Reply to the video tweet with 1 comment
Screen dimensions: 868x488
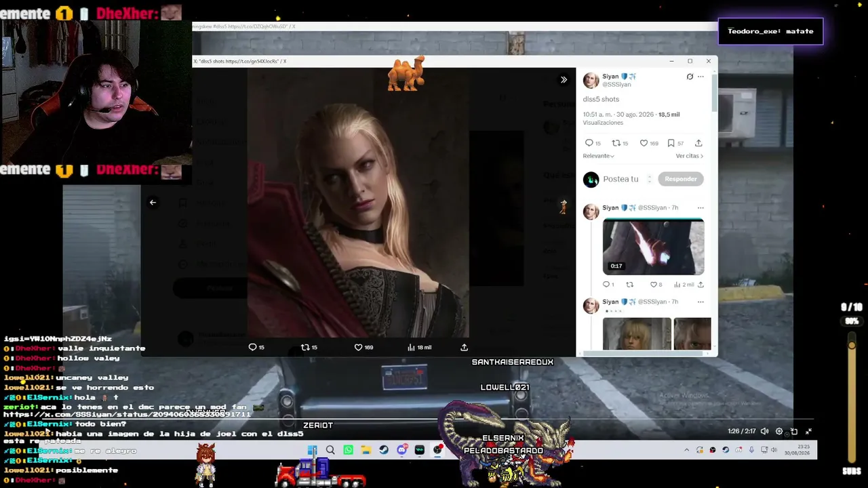[608, 285]
